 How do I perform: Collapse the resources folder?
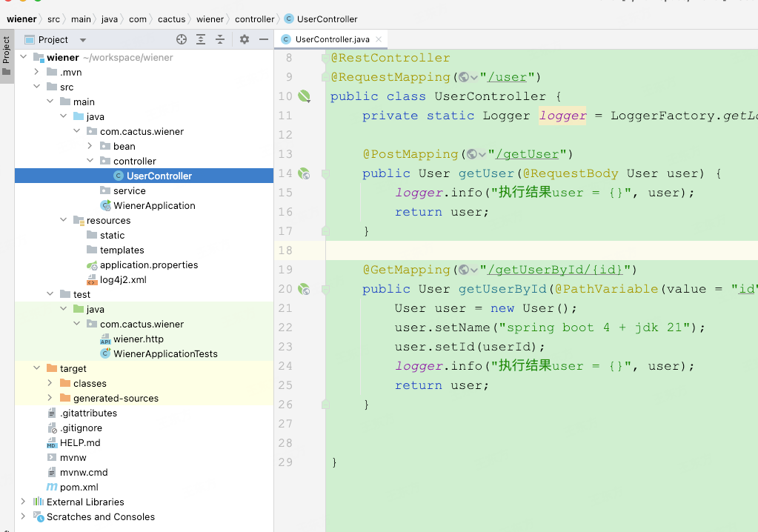[63, 220]
